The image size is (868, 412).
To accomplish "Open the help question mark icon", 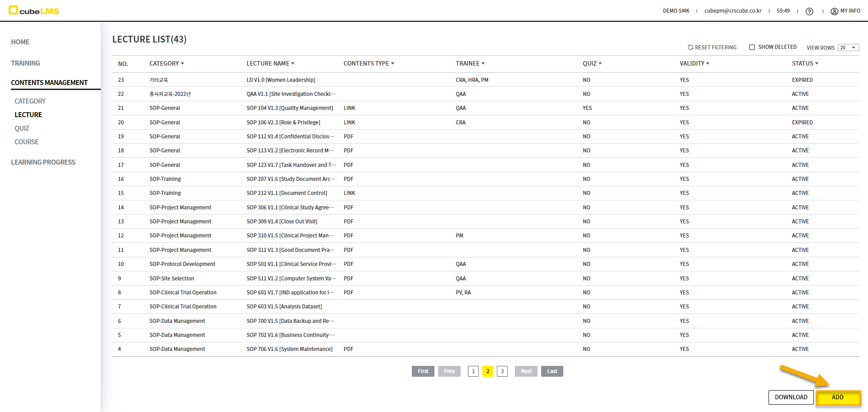I will [x=809, y=11].
